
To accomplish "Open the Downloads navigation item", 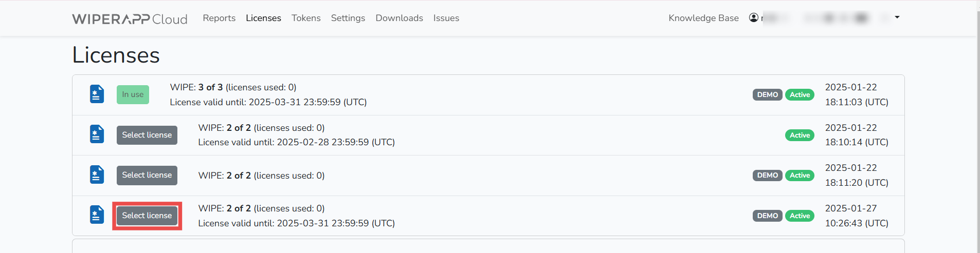I will click(399, 18).
